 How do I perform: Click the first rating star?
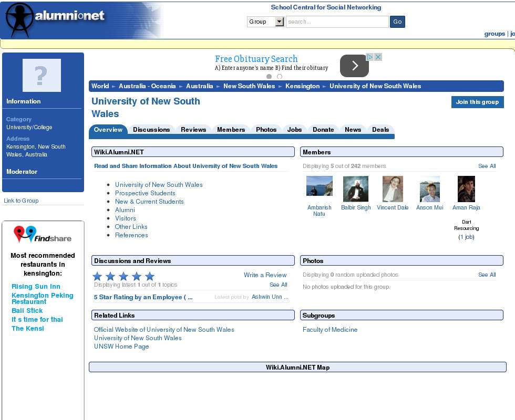coord(97,276)
